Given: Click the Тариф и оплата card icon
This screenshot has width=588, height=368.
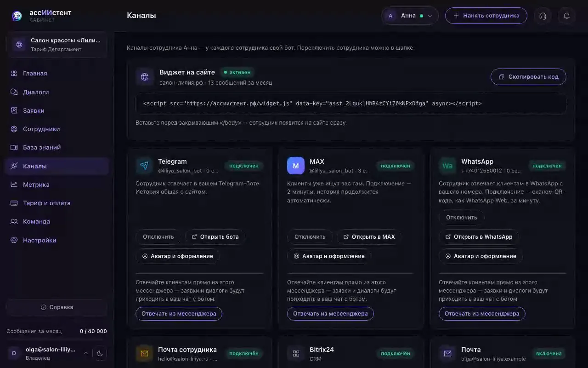Looking at the screenshot, I should (14, 203).
